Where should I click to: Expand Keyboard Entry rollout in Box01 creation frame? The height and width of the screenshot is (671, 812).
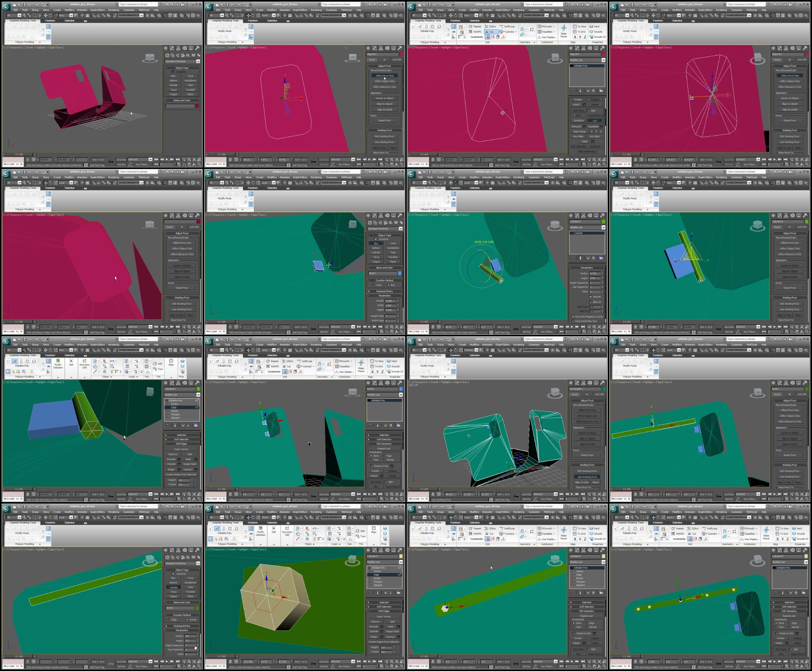(x=384, y=291)
